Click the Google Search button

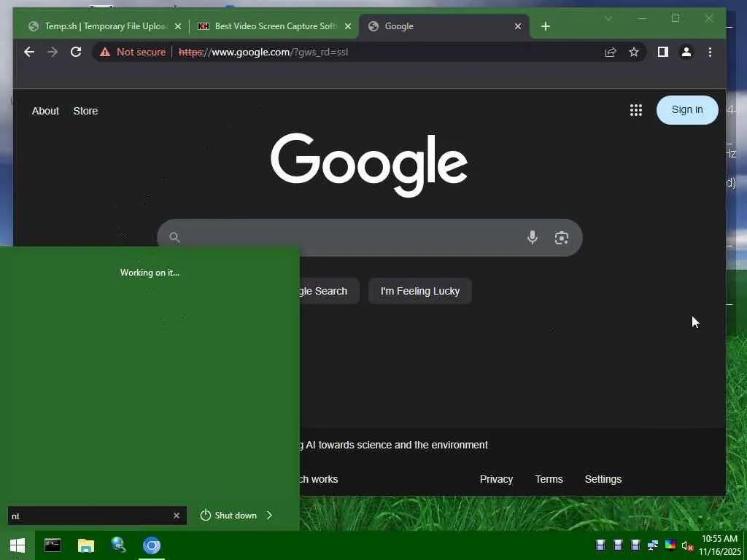click(329, 291)
